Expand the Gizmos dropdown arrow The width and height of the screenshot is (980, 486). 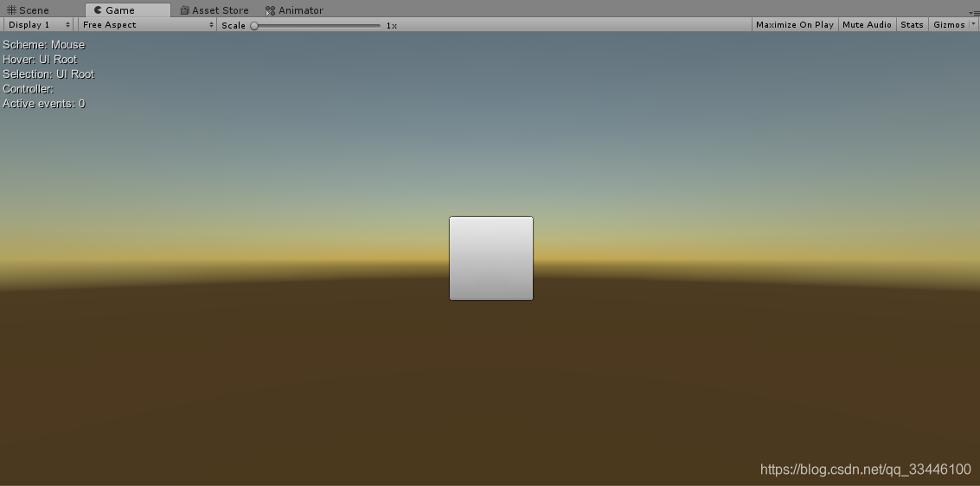[973, 24]
